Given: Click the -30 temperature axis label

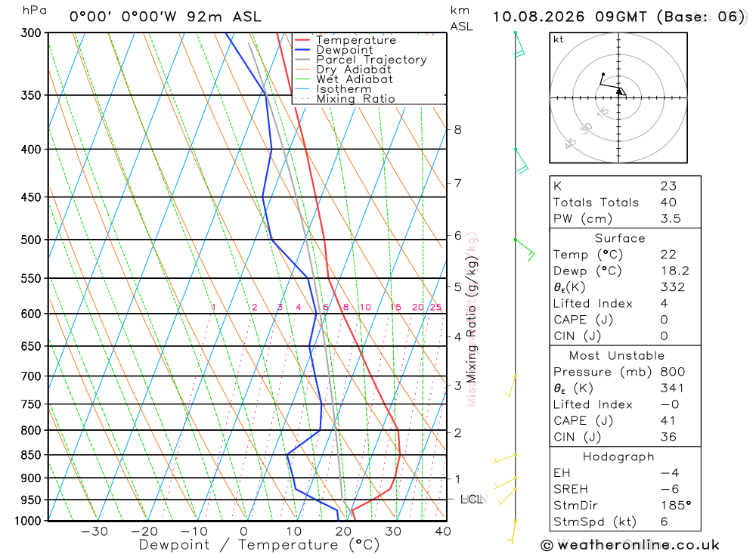Looking at the screenshot, I should (94, 532).
